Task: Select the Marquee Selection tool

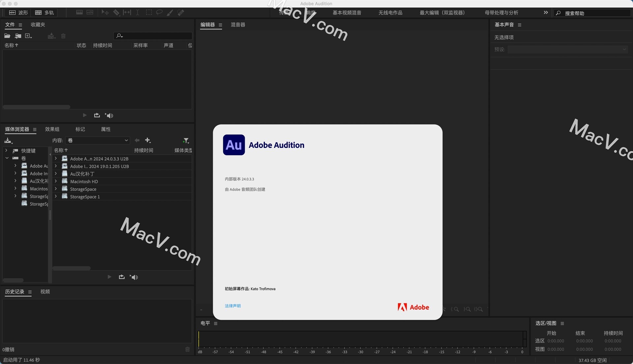Action: (149, 13)
